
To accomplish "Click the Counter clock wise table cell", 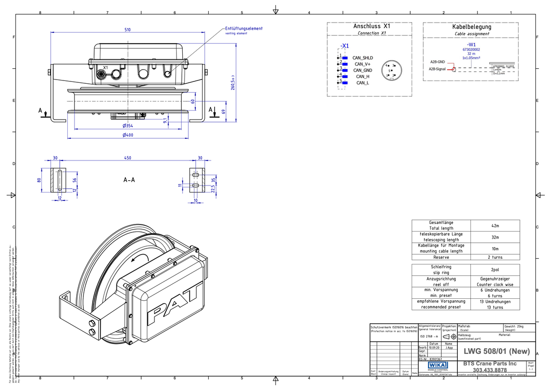I will (495, 285).
